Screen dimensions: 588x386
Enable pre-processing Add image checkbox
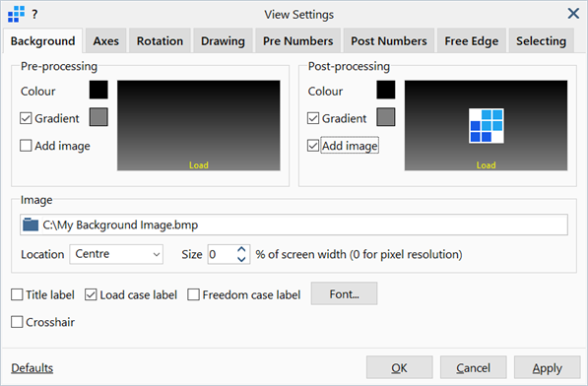click(x=26, y=146)
